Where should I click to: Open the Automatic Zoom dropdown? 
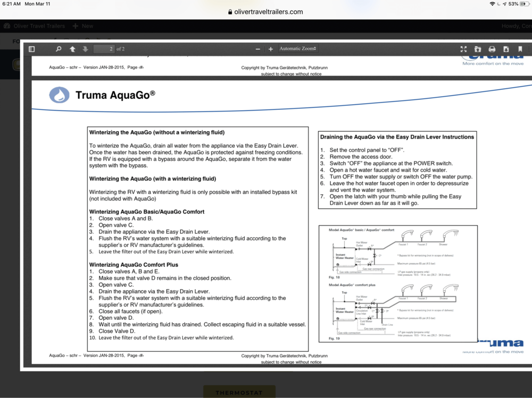point(298,49)
